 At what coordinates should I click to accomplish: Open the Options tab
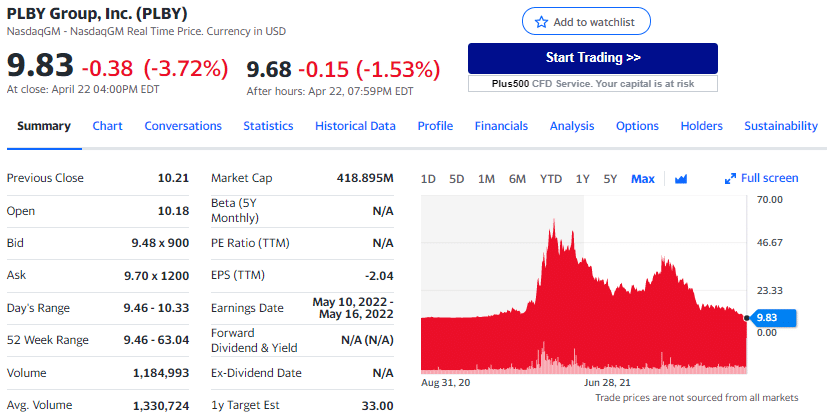[x=637, y=126]
